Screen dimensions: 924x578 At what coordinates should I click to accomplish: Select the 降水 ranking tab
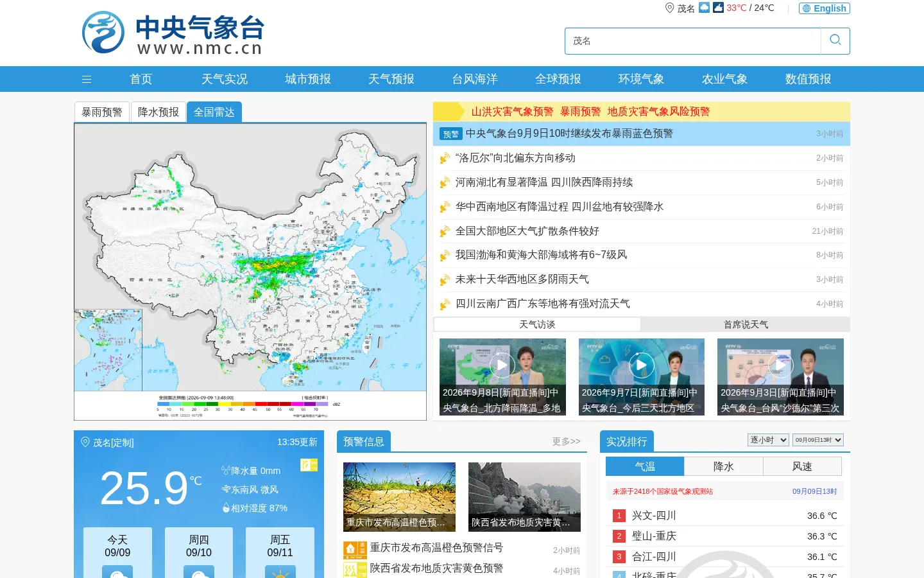click(x=724, y=466)
